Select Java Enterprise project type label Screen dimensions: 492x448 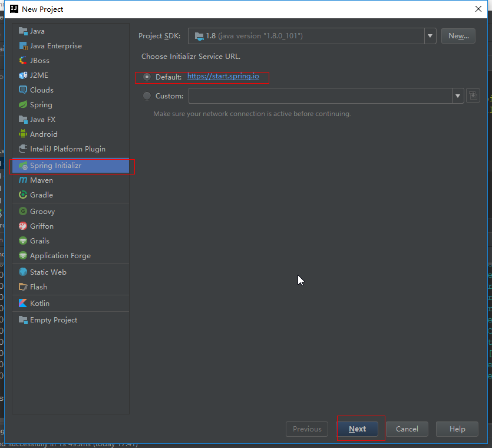click(56, 46)
